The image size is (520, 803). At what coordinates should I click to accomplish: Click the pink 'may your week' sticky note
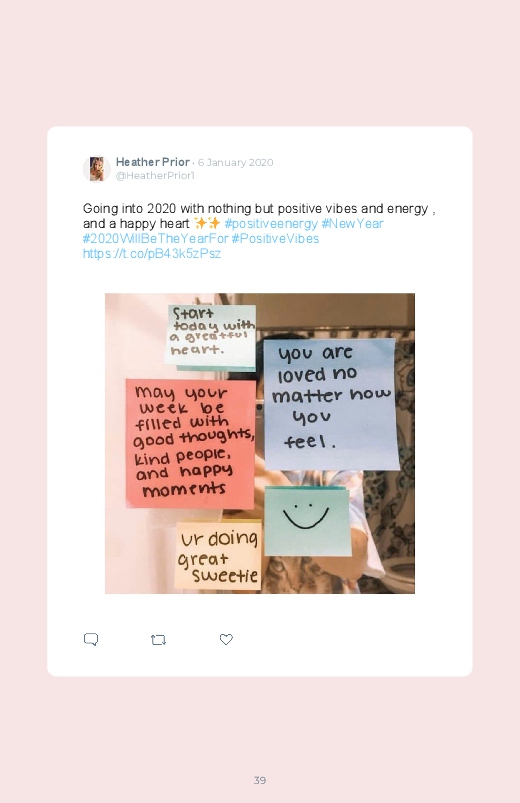tap(191, 443)
